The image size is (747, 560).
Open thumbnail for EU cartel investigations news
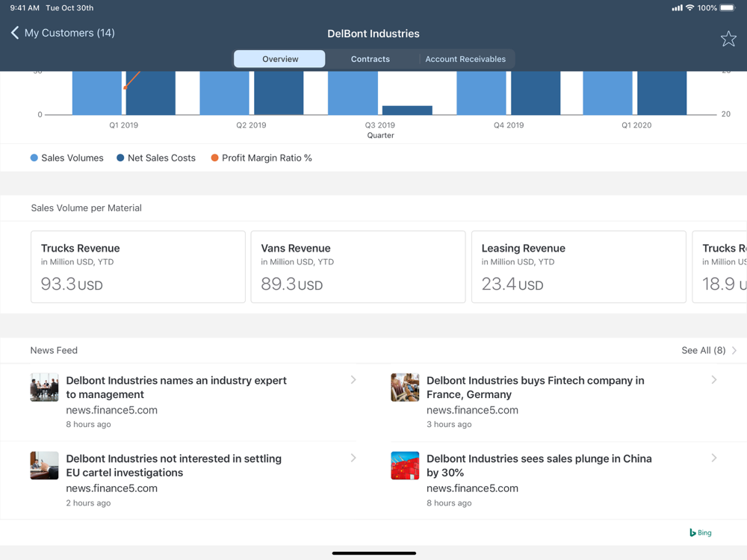point(44,465)
